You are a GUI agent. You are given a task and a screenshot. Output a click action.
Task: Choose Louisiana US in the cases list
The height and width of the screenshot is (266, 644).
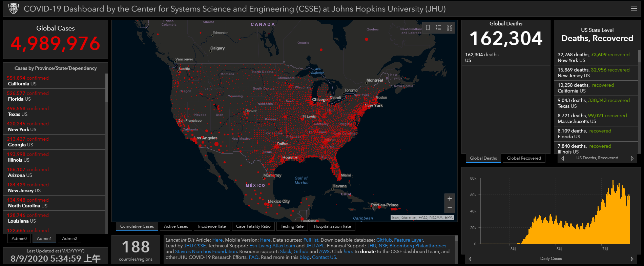click(54, 218)
